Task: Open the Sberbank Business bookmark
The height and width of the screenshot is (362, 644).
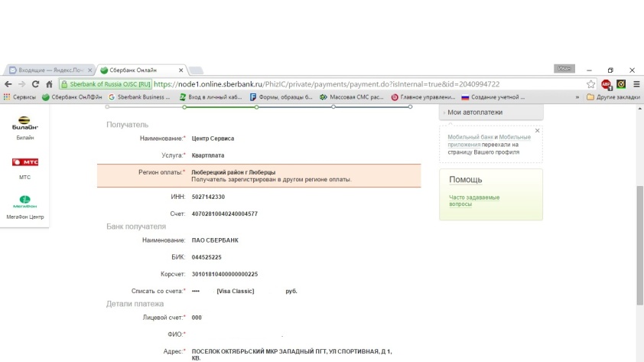Action: pyautogui.click(x=140, y=97)
